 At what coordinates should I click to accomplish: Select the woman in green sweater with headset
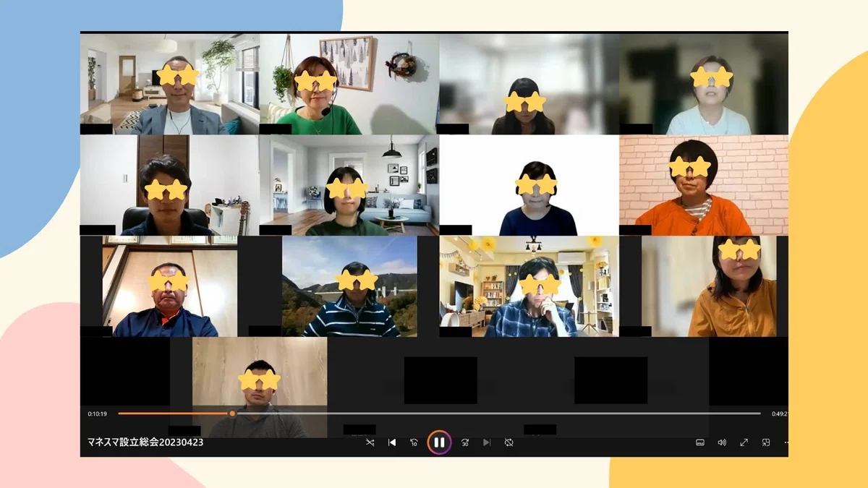(x=349, y=84)
